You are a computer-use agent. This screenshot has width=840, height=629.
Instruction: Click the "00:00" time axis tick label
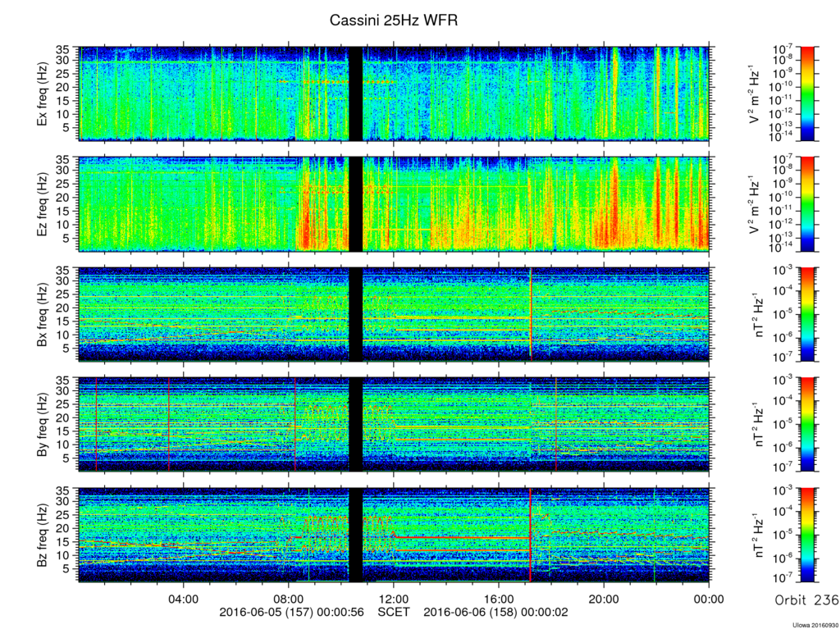click(709, 599)
